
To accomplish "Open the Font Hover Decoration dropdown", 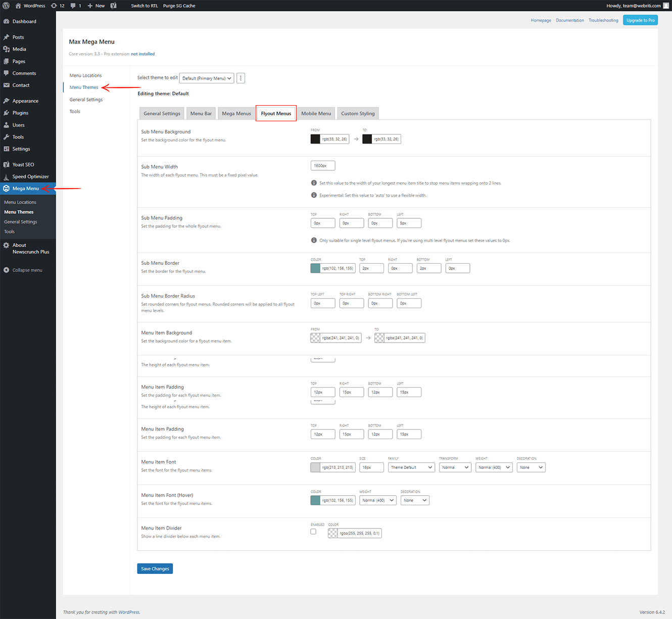I will 415,500.
